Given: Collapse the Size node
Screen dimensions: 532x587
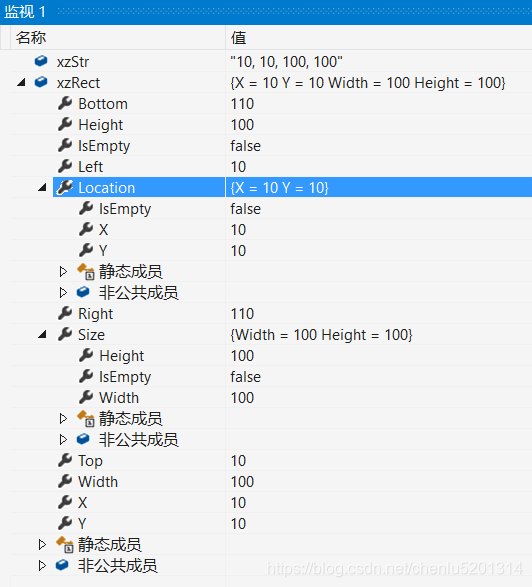Looking at the screenshot, I should tap(42, 334).
